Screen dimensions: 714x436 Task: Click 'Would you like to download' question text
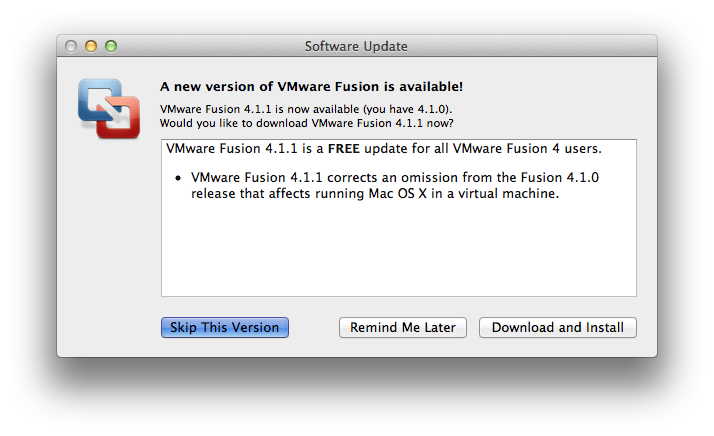pyautogui.click(x=307, y=123)
